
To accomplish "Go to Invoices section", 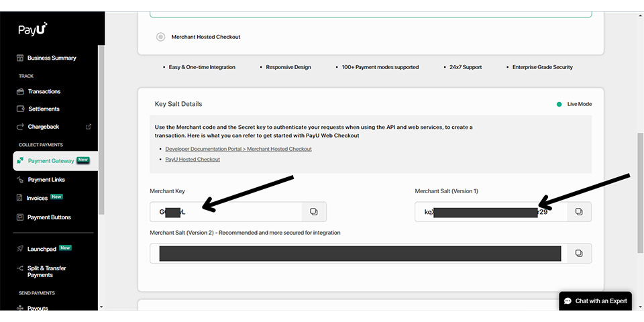I will pos(37,198).
